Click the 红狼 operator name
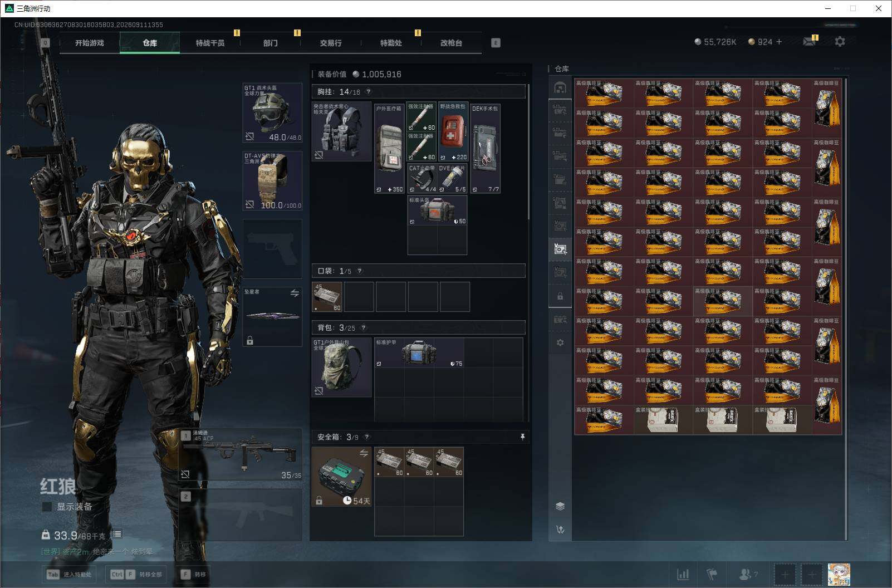 click(x=58, y=486)
